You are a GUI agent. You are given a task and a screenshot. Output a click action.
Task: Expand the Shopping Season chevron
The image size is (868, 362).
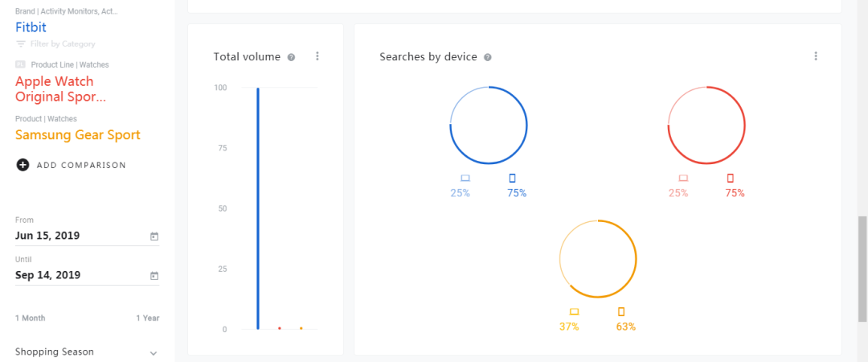154,353
